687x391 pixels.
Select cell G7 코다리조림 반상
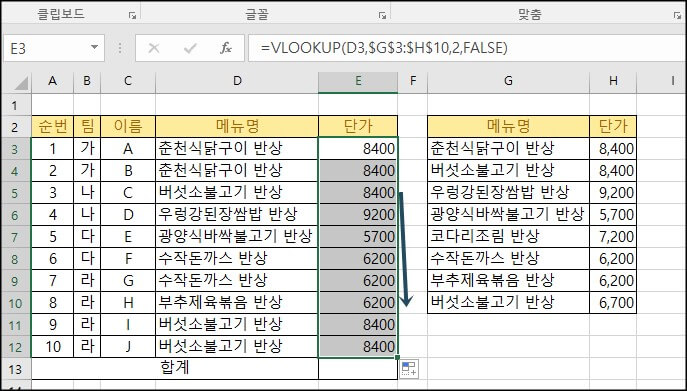point(508,237)
